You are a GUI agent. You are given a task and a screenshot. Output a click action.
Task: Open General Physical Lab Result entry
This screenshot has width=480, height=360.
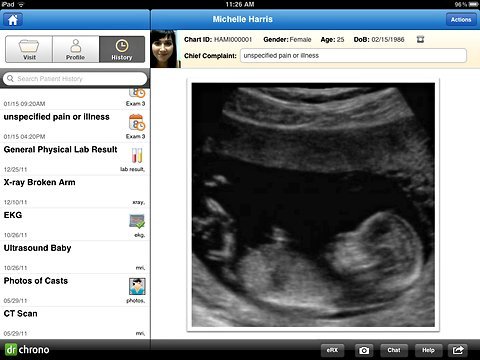click(x=75, y=159)
